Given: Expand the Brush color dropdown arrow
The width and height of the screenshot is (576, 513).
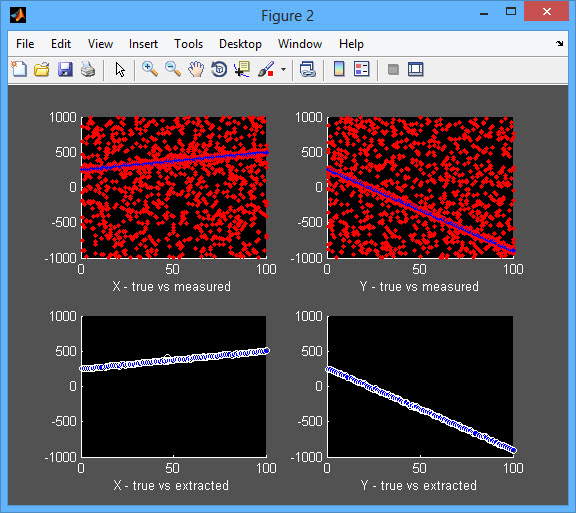Looking at the screenshot, I should [x=283, y=69].
